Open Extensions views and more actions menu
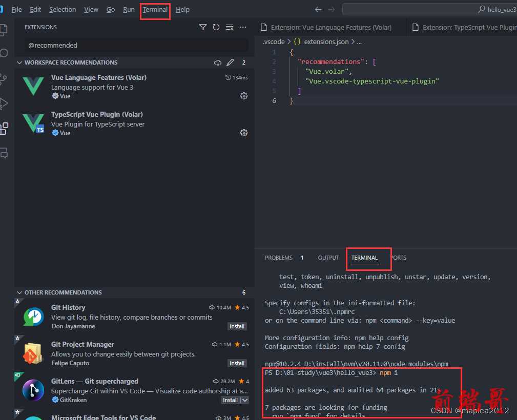The image size is (517, 420). [x=243, y=27]
